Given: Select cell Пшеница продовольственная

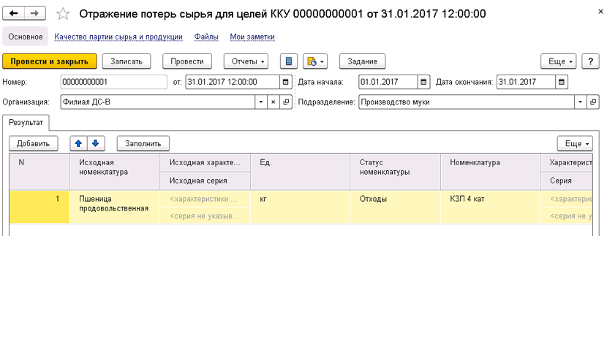Looking at the screenshot, I should pyautogui.click(x=115, y=207).
